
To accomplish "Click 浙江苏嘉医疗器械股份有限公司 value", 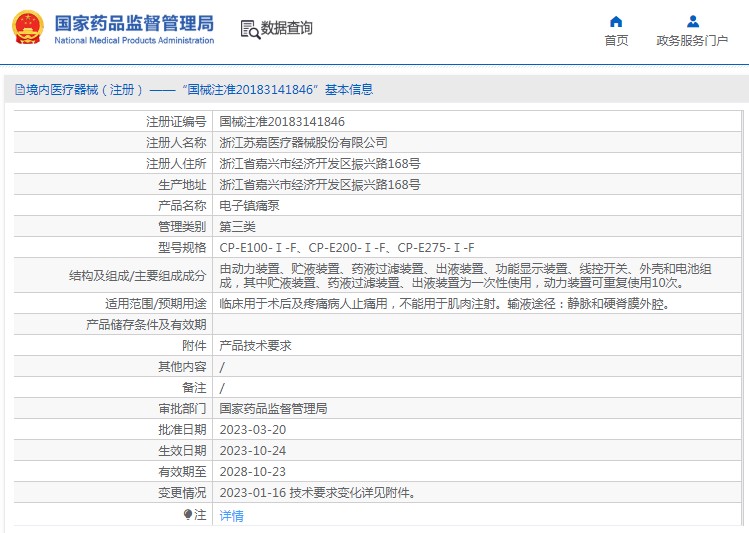I will click(303, 143).
